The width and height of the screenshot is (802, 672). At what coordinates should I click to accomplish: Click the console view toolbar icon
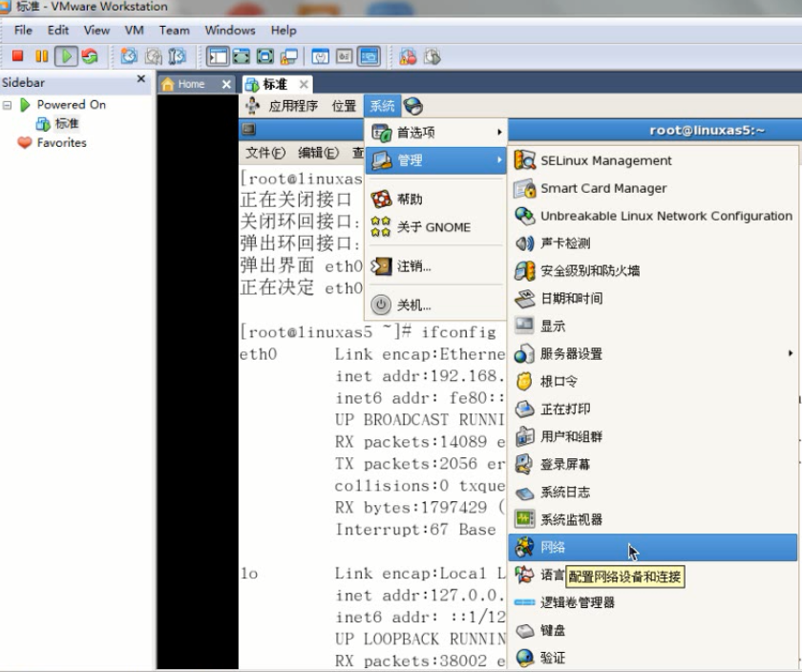pyautogui.click(x=369, y=56)
